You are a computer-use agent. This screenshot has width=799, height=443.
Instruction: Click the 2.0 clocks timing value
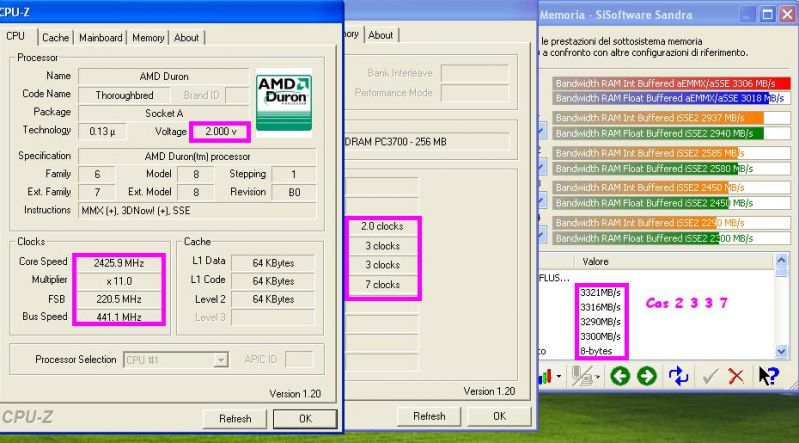[x=382, y=226]
